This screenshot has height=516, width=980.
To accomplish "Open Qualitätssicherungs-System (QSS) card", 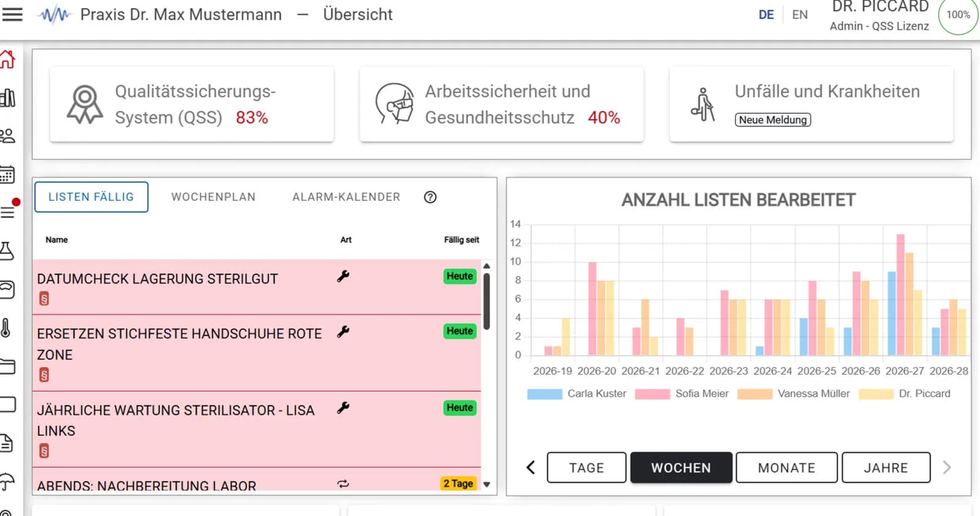I will point(192,105).
